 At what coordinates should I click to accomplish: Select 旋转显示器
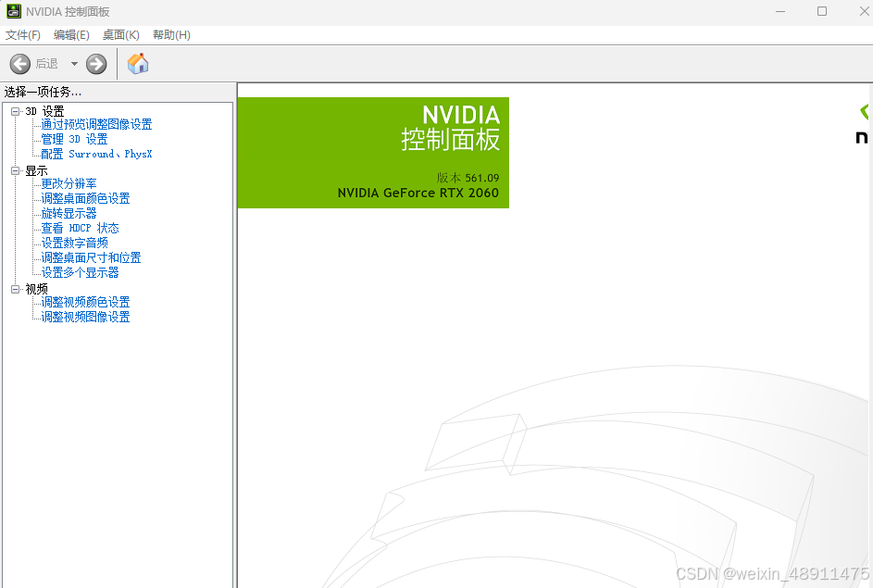click(69, 213)
